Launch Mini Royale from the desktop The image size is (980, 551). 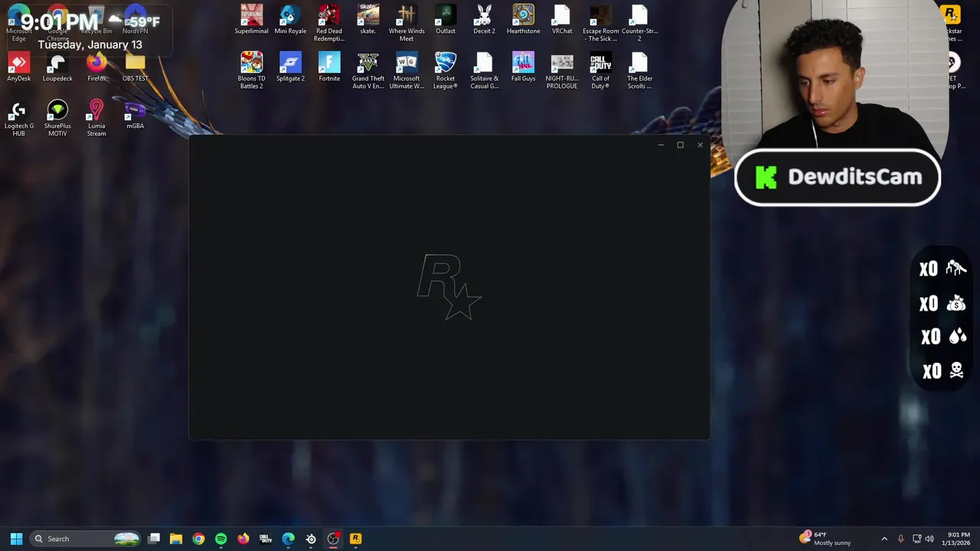(x=290, y=20)
